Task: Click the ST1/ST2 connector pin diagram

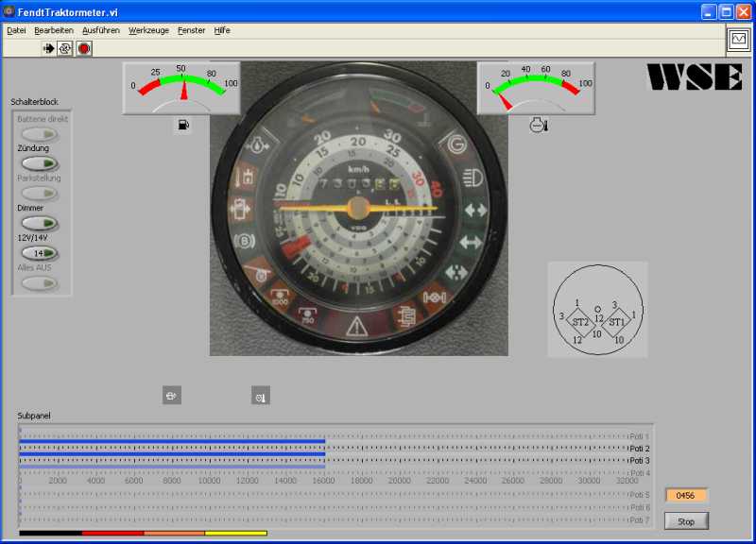Action: [x=598, y=310]
